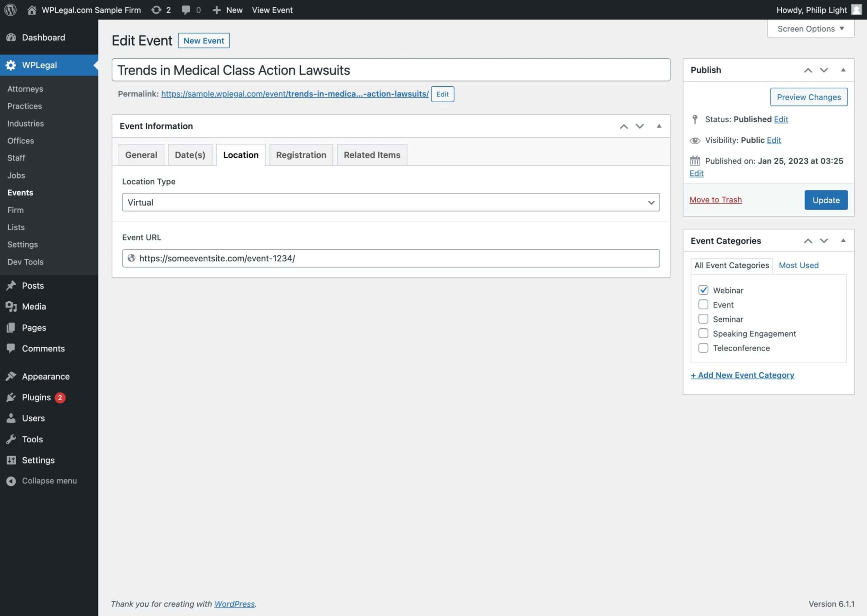Check the Event category checkbox

tap(703, 304)
